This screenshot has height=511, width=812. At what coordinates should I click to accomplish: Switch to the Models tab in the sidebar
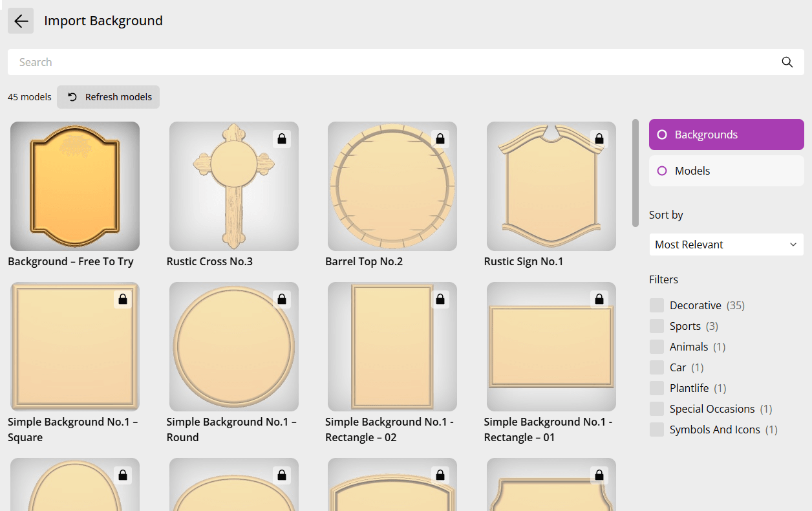[x=726, y=170]
